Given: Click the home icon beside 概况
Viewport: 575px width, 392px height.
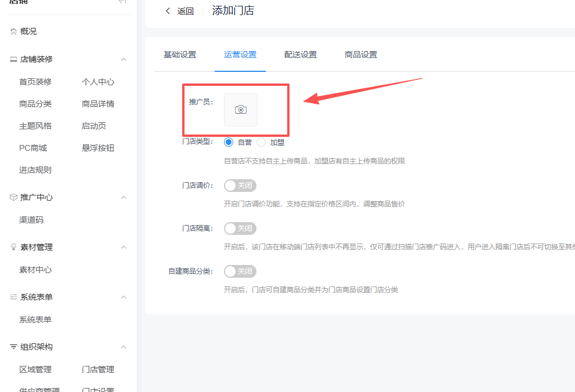Looking at the screenshot, I should click(x=13, y=32).
